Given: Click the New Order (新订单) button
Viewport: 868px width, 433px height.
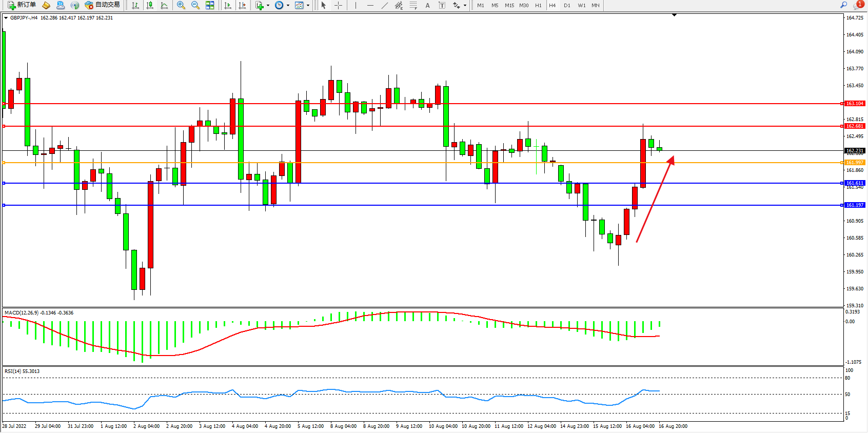Looking at the screenshot, I should (x=22, y=5).
